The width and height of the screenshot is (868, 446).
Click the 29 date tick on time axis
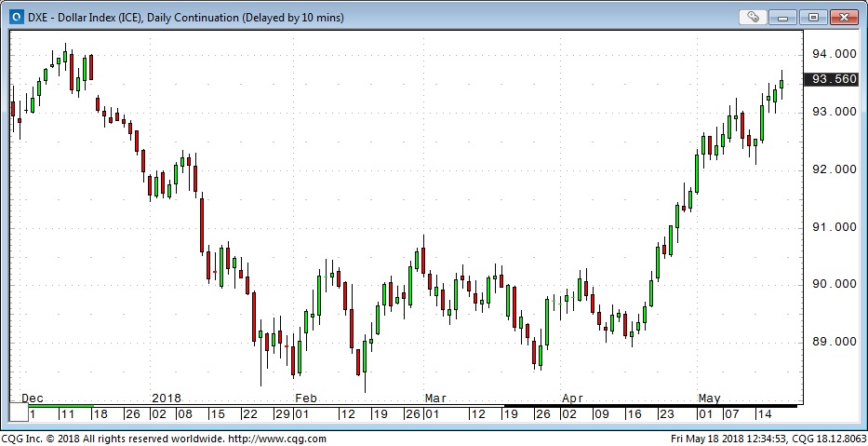(x=283, y=413)
